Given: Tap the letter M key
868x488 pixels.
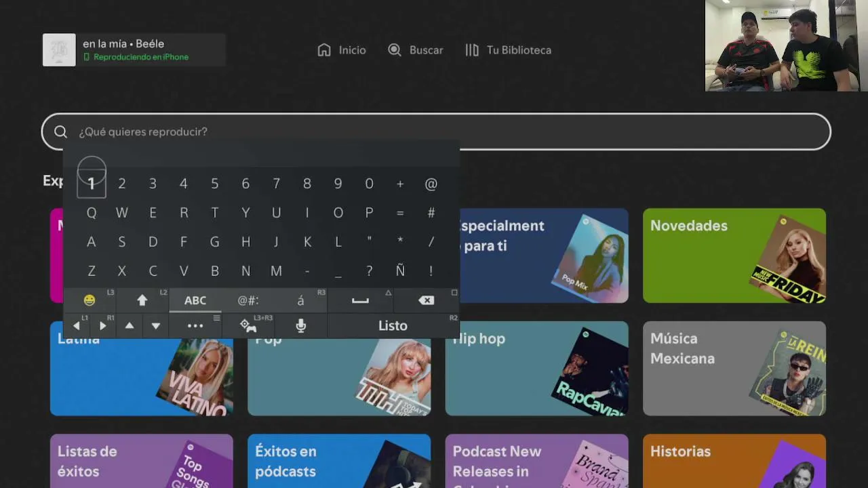Looking at the screenshot, I should coord(276,271).
